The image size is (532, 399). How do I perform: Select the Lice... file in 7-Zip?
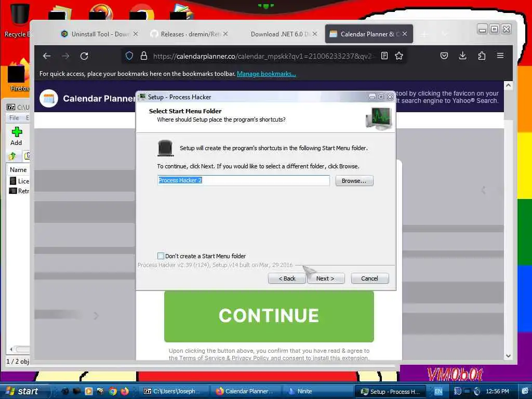tap(20, 181)
